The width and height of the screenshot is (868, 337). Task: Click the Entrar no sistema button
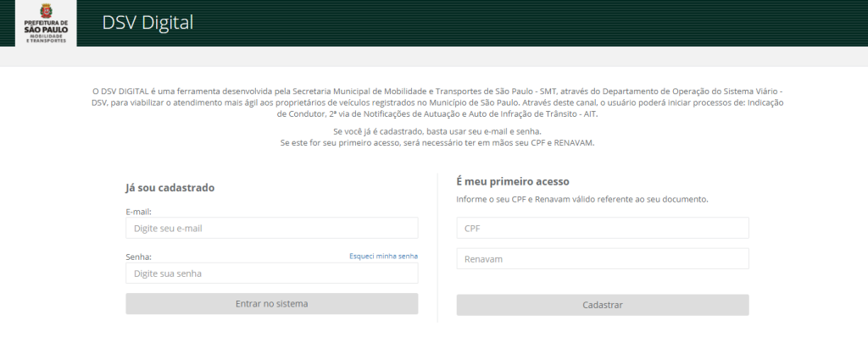[x=272, y=304]
